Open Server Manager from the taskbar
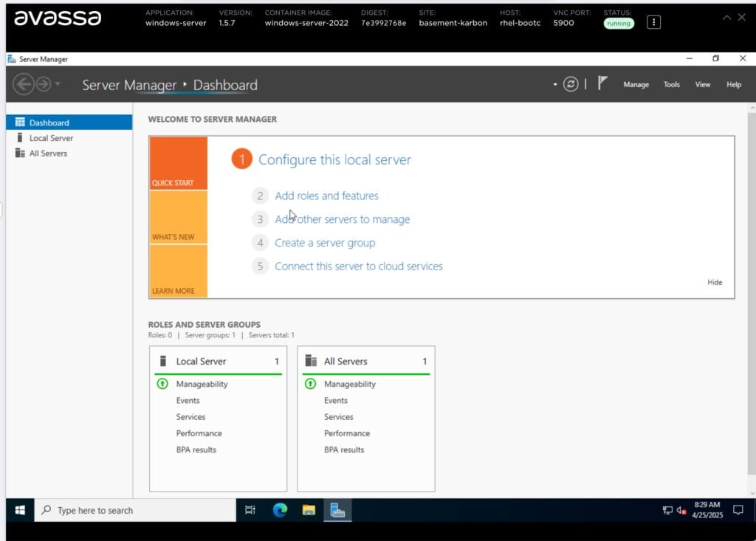This screenshot has width=756, height=541. click(x=337, y=509)
